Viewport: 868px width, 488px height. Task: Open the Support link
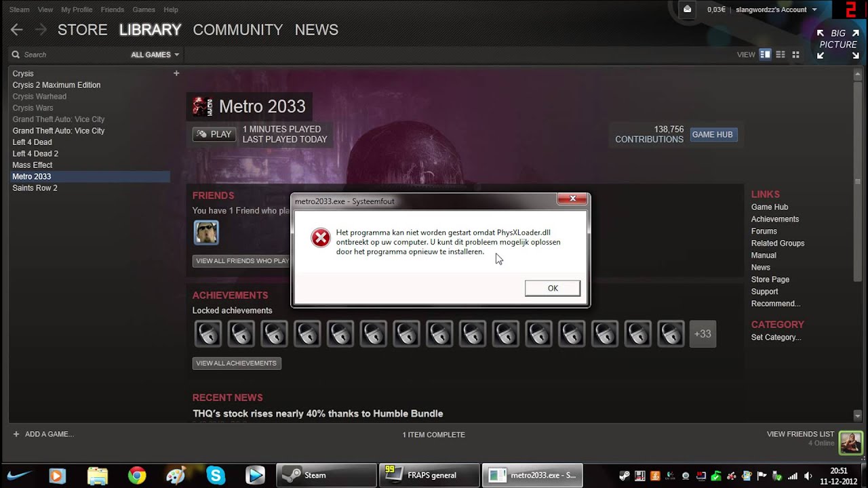[765, 291]
